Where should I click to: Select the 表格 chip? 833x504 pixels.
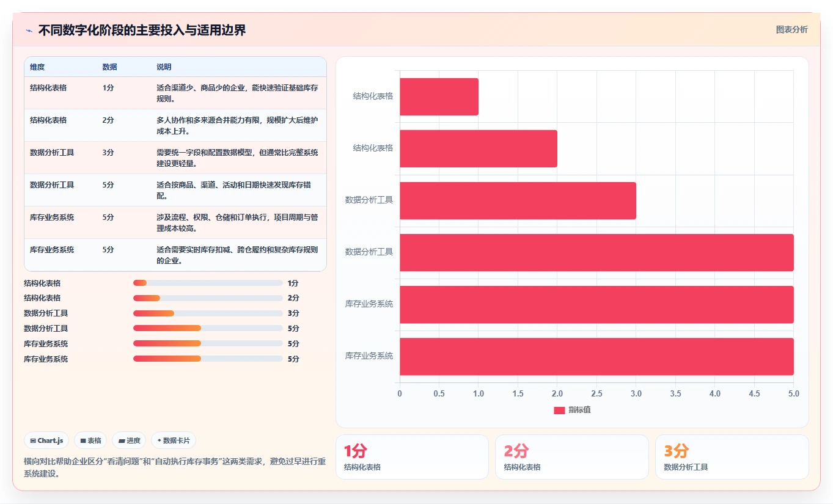(90, 440)
